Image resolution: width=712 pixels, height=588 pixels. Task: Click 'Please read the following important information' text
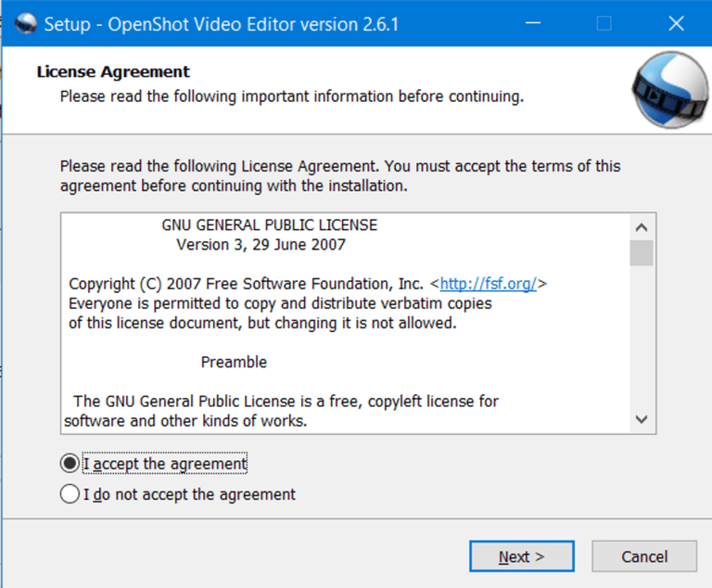292,96
